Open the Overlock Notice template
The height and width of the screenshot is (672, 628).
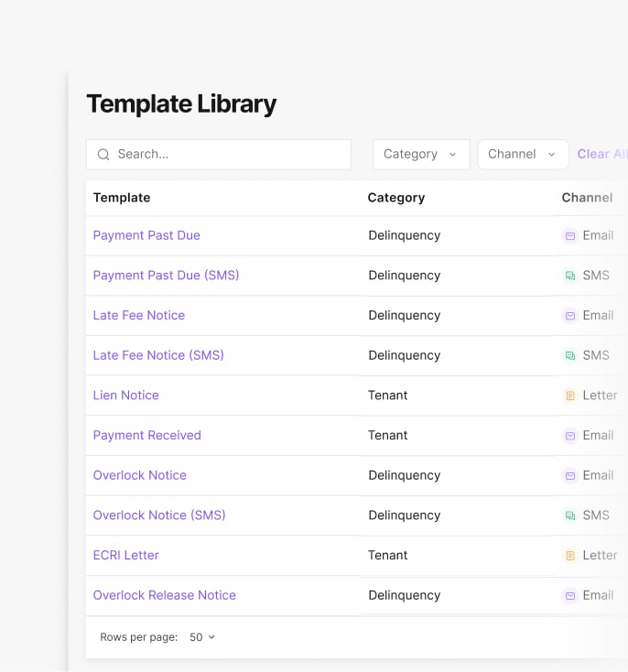[140, 475]
